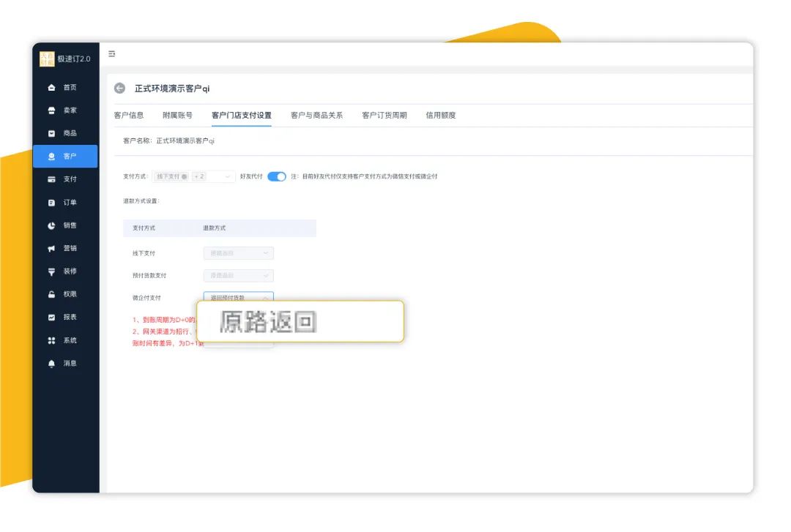This screenshot has width=791, height=532.
Task: Toggle the 好友代付 switch
Action: point(276,176)
